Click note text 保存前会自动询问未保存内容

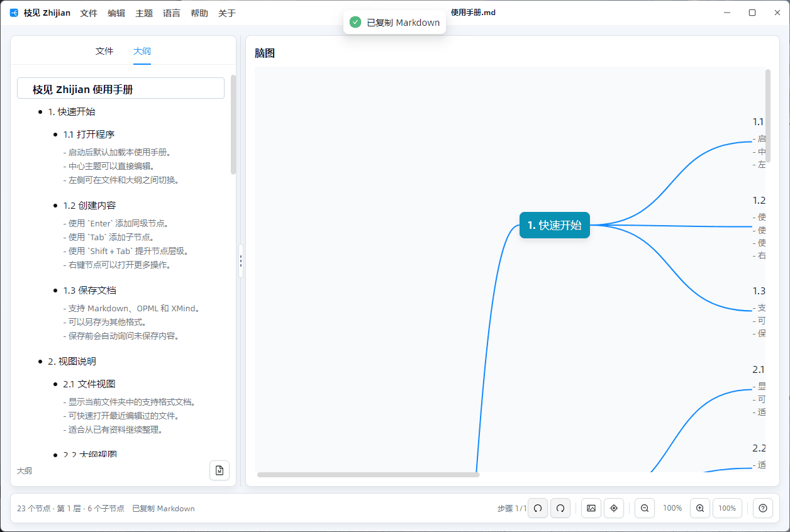click(121, 336)
